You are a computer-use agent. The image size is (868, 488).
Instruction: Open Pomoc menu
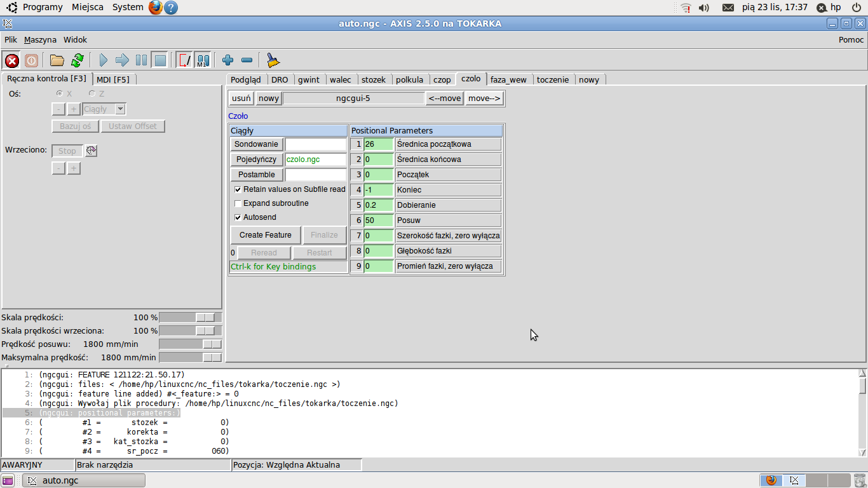851,39
